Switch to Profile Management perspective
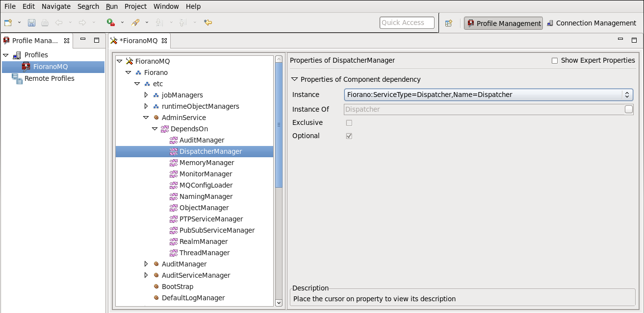Image resolution: width=644 pixels, height=313 pixels. tap(503, 23)
